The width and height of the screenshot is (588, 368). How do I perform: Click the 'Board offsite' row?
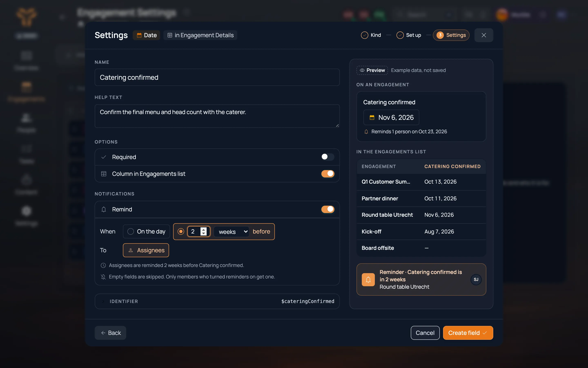[x=421, y=248]
